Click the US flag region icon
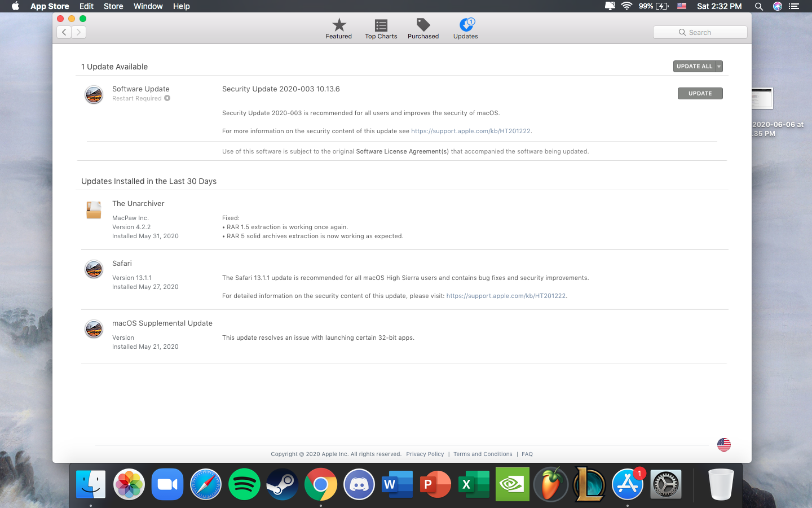 724,445
